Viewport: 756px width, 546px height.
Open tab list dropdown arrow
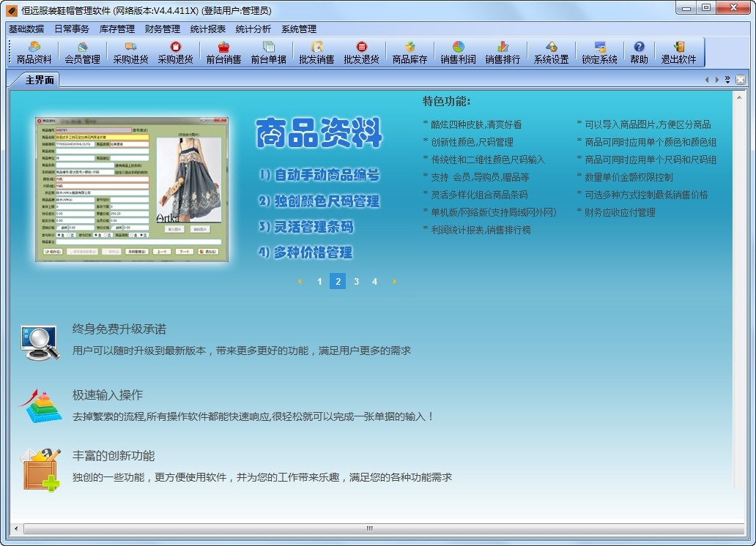tap(727, 80)
